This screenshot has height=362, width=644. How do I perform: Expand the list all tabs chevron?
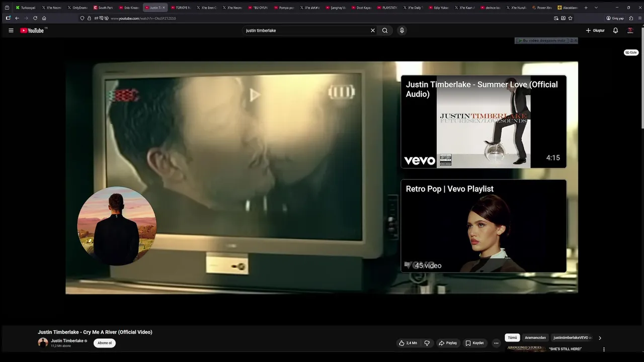point(596,8)
